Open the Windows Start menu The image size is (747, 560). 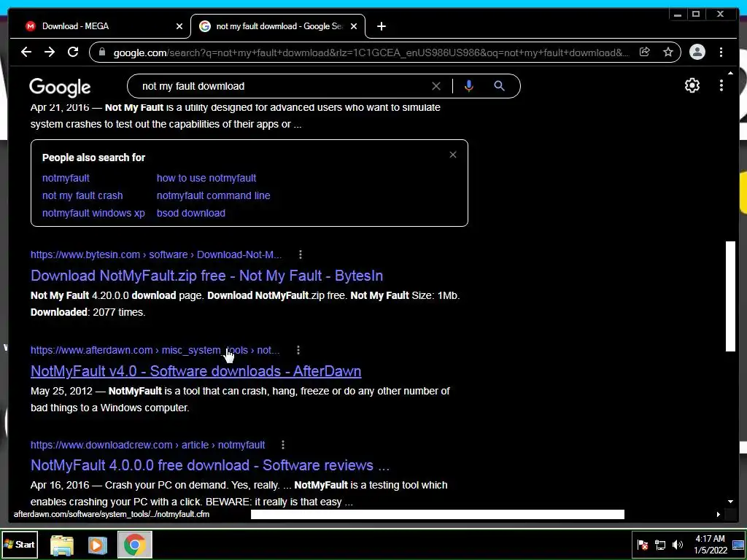[x=20, y=545]
